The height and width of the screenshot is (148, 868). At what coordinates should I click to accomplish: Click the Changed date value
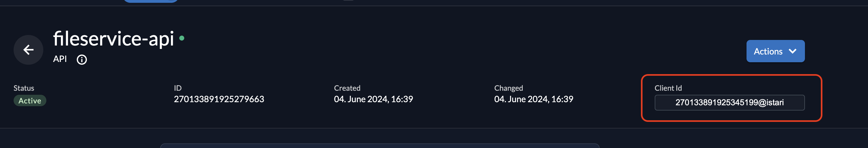point(533,99)
